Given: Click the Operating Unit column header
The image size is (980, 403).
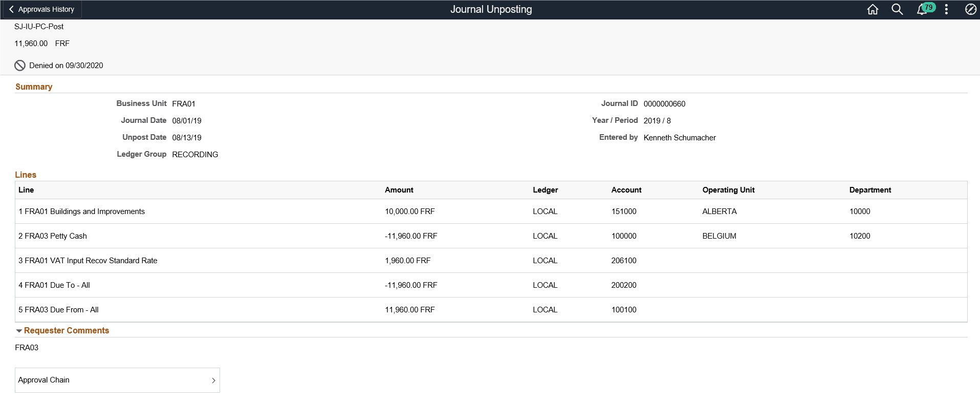Looking at the screenshot, I should [x=728, y=190].
